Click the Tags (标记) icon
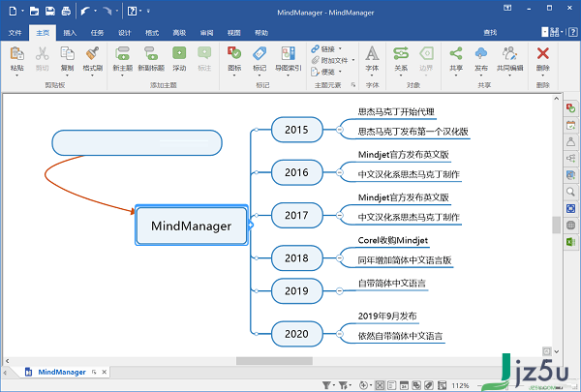This screenshot has height=392, width=581. coord(260,53)
